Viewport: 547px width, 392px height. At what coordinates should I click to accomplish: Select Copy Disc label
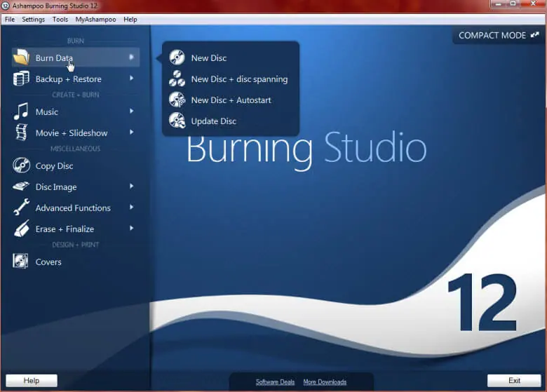point(54,166)
